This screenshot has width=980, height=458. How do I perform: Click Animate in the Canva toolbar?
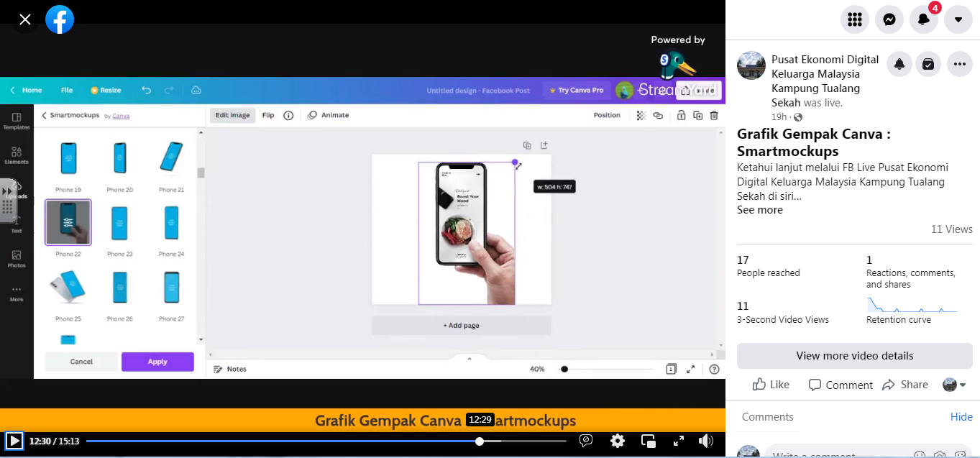point(329,115)
